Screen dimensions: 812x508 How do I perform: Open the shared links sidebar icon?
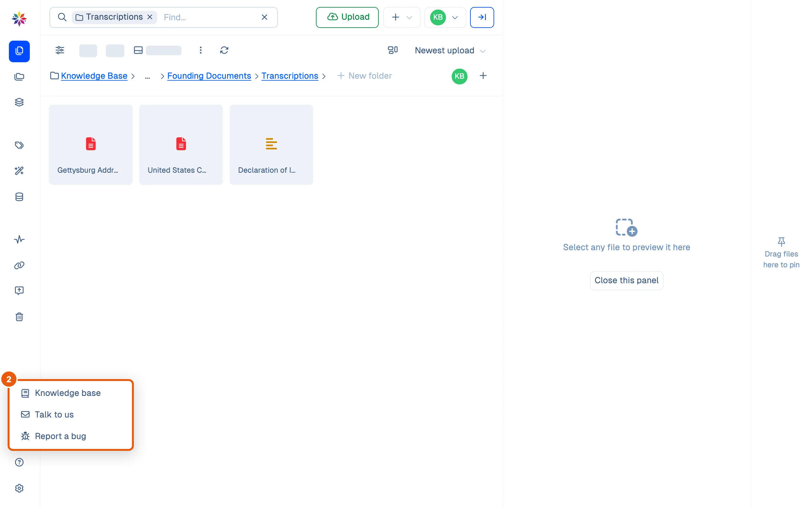pyautogui.click(x=19, y=265)
